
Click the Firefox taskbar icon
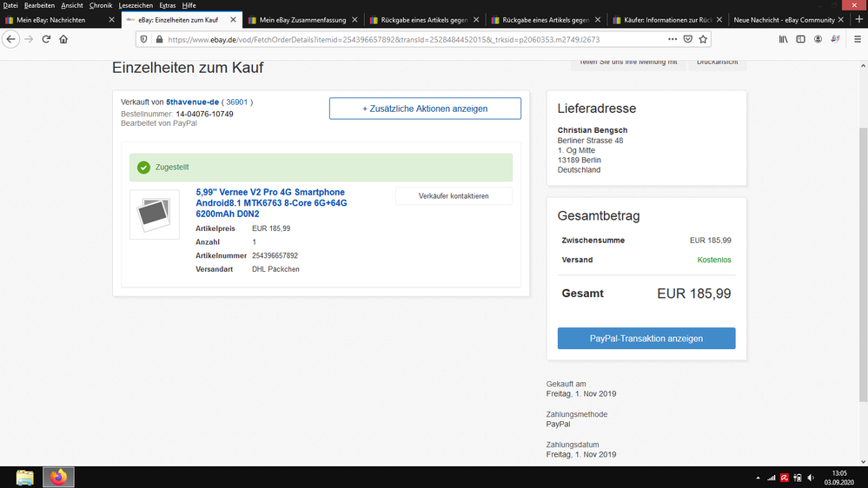point(58,477)
